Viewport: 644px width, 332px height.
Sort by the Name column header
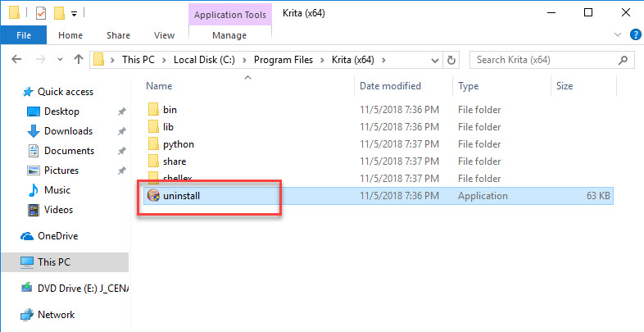coord(159,86)
